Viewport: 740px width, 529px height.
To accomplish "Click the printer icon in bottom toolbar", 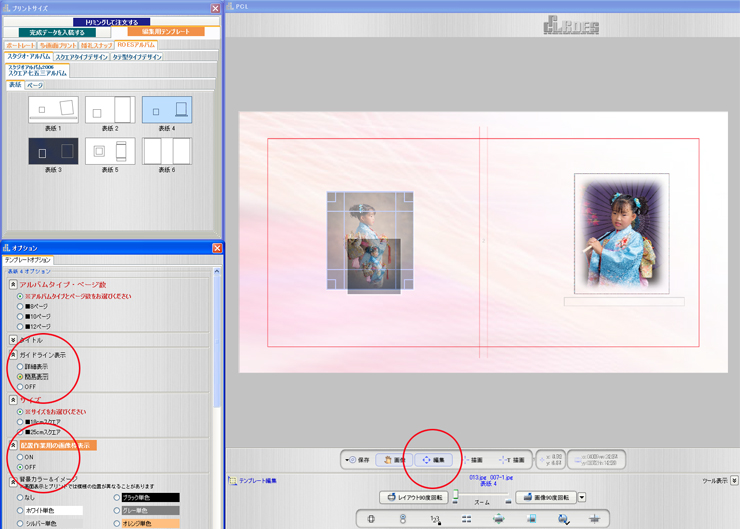I will point(498,519).
